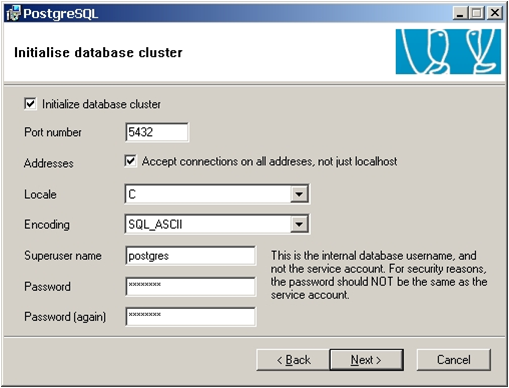Screen dimensions: 509x388
Task: Click the 'Addresses' label
Action: pyautogui.click(x=49, y=163)
